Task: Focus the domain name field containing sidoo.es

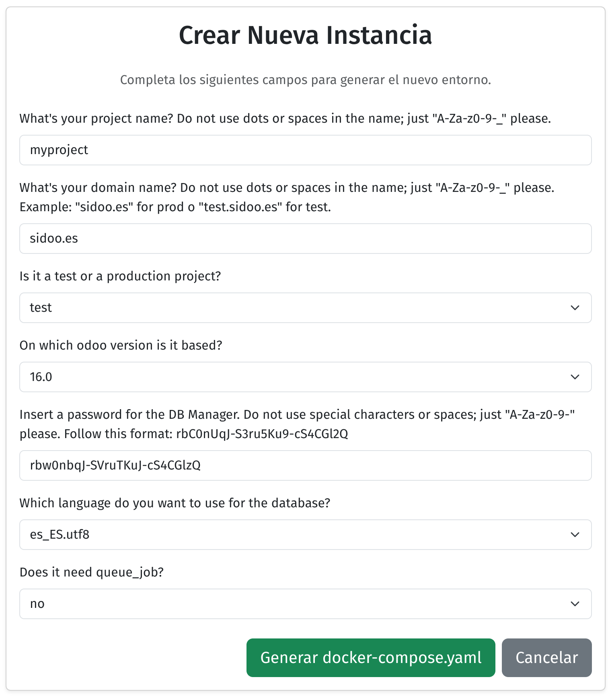Action: 305,239
